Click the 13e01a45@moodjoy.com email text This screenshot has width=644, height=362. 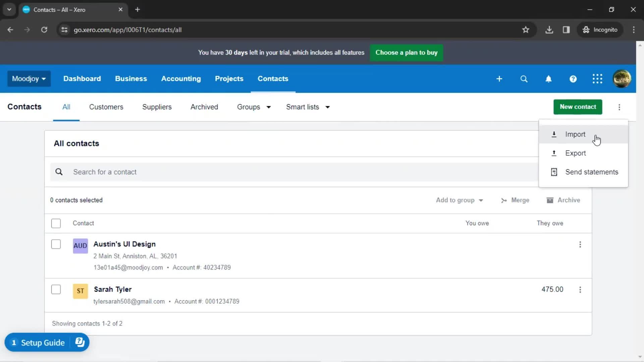tap(128, 268)
